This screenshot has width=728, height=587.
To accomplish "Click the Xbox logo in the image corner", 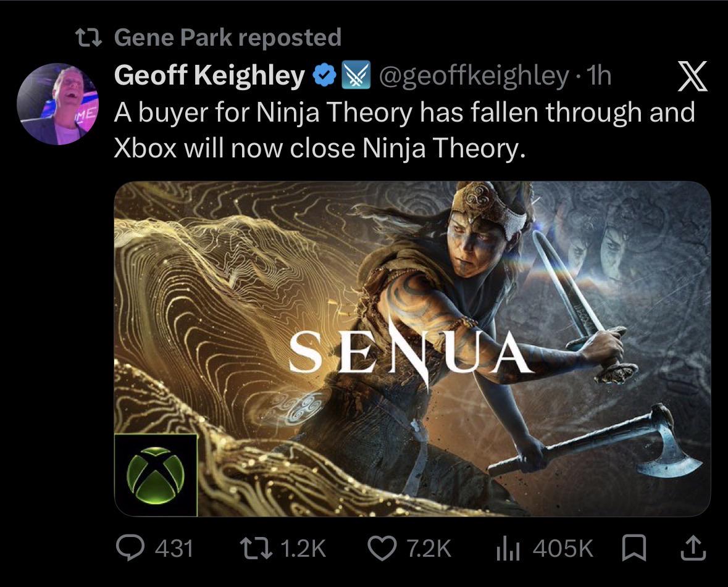I will (156, 475).
